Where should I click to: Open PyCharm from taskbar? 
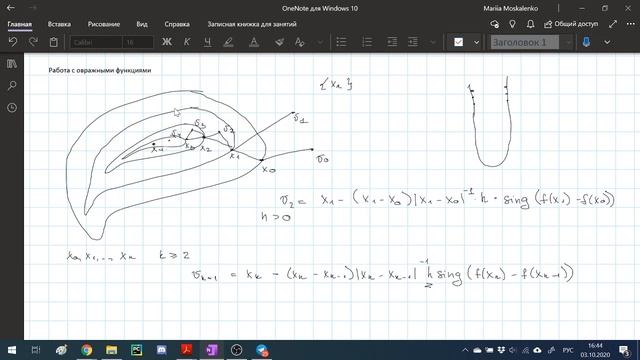(x=136, y=350)
